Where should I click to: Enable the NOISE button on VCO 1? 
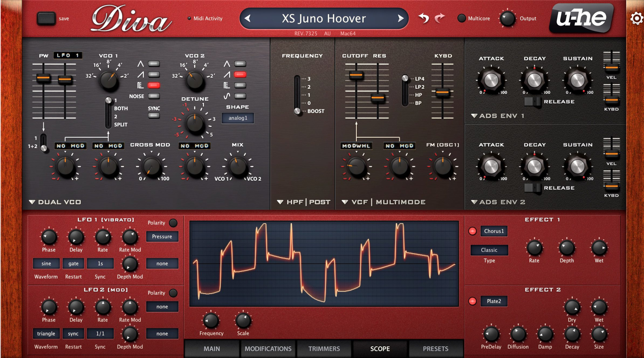coord(154,96)
